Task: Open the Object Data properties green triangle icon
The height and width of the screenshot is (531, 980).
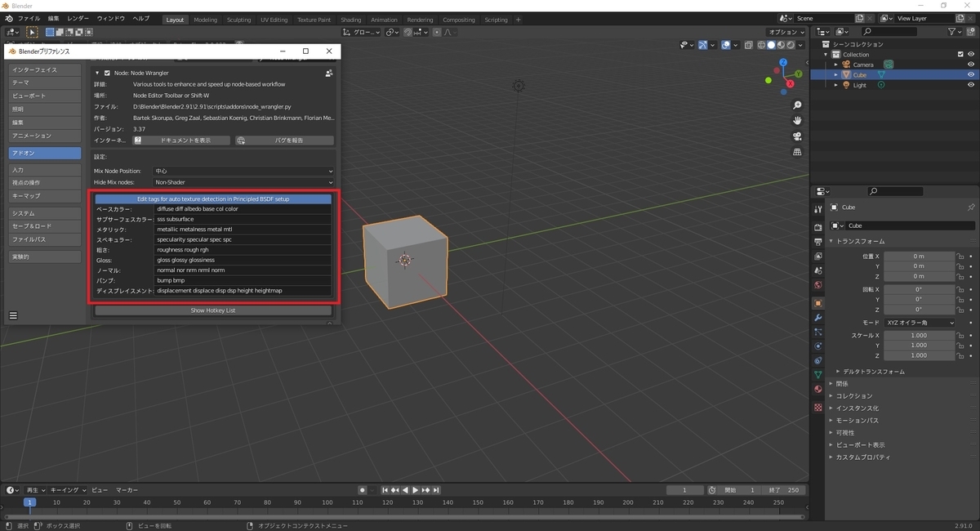Action: click(x=818, y=375)
